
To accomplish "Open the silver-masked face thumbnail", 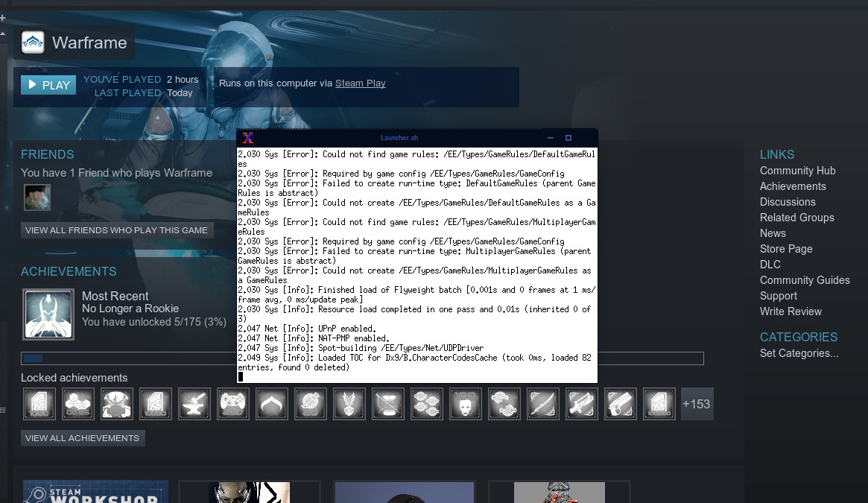I will (x=249, y=492).
